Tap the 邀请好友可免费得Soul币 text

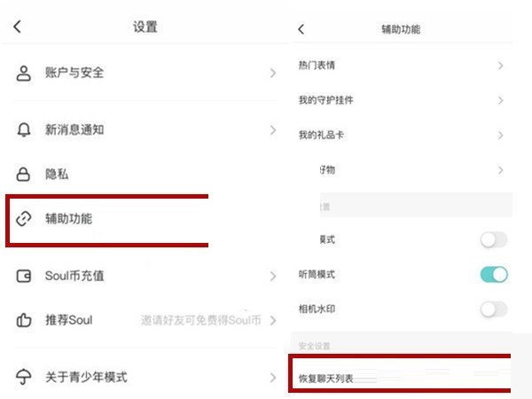(x=199, y=320)
